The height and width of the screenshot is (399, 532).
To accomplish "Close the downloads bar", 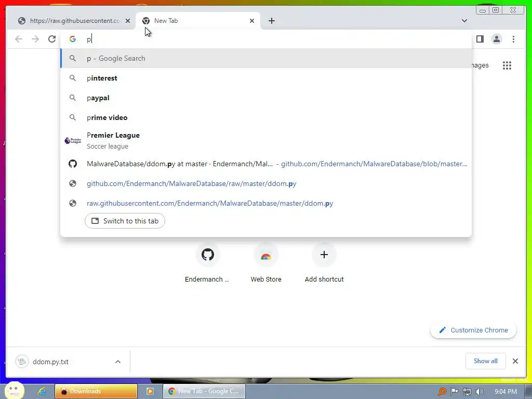I will click(515, 361).
